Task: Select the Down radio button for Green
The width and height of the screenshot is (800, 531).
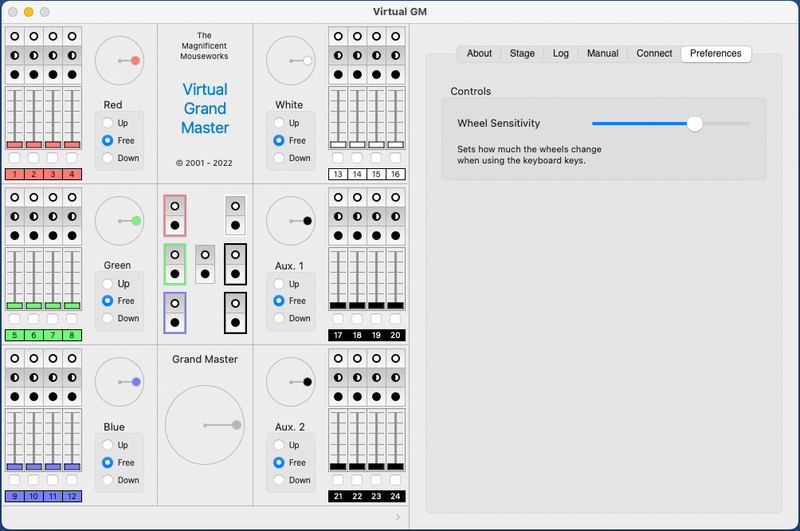Action: pyautogui.click(x=108, y=318)
